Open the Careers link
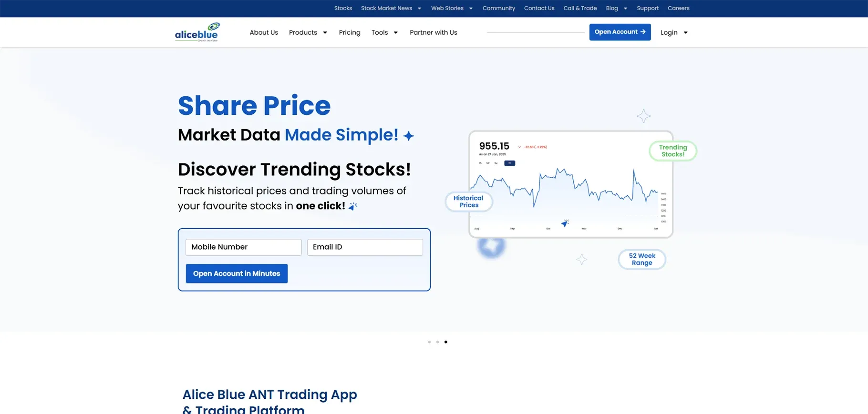868x414 pixels. (678, 8)
